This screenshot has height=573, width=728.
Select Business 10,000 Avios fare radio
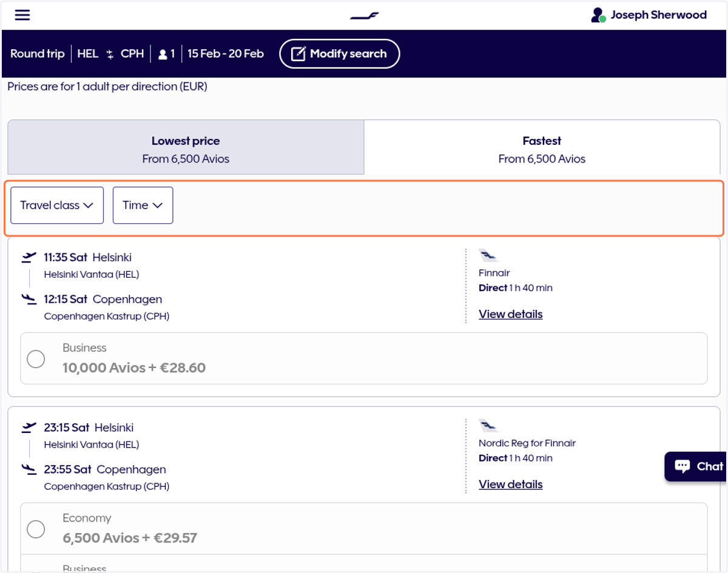(x=36, y=358)
